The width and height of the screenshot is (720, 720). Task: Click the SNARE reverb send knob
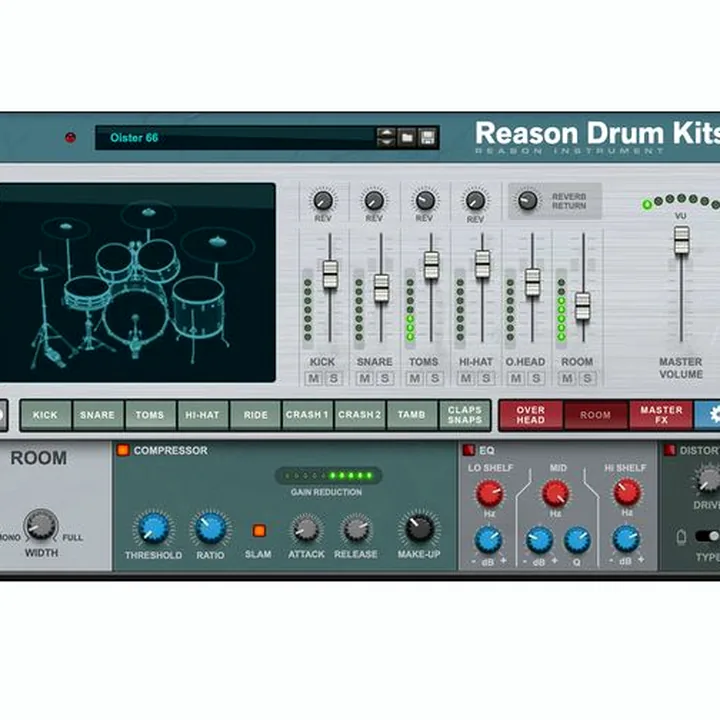pyautogui.click(x=374, y=201)
